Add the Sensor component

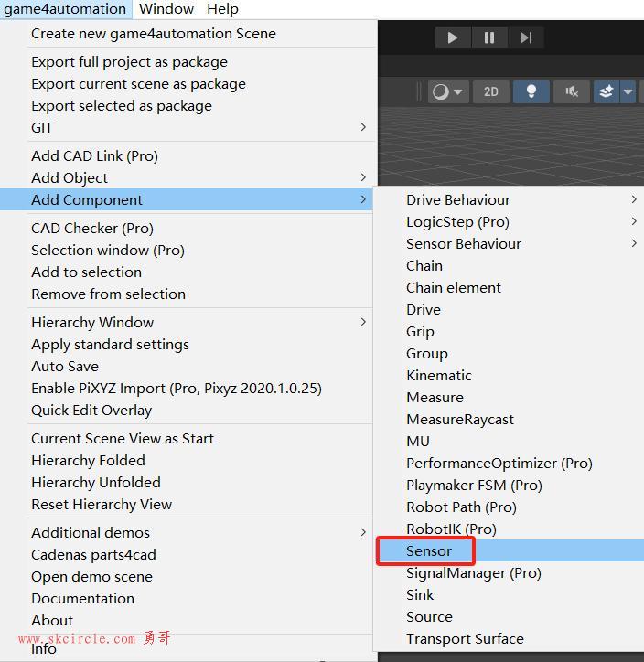click(509, 551)
